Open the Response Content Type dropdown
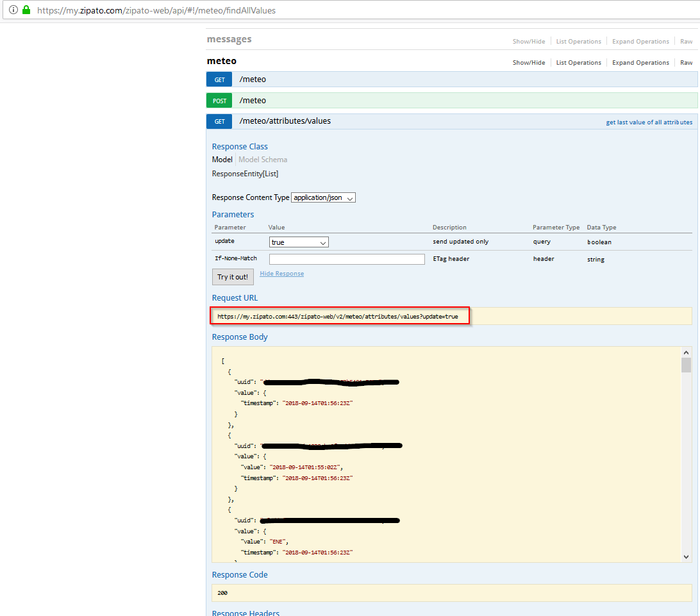Viewport: 700px width, 616px height. 323,197
